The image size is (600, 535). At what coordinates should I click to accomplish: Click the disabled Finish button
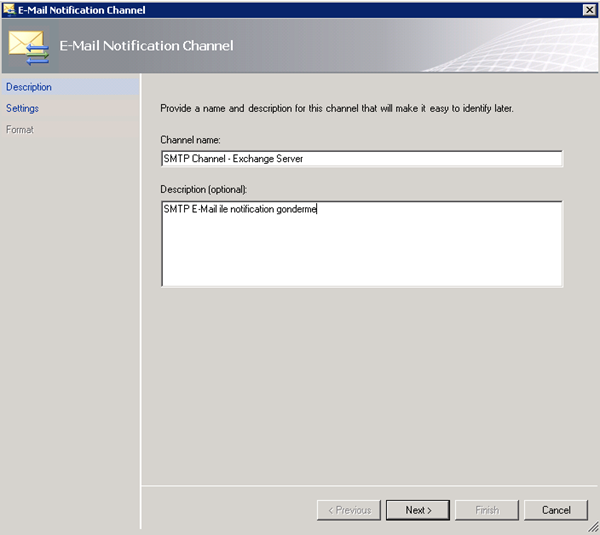point(487,510)
